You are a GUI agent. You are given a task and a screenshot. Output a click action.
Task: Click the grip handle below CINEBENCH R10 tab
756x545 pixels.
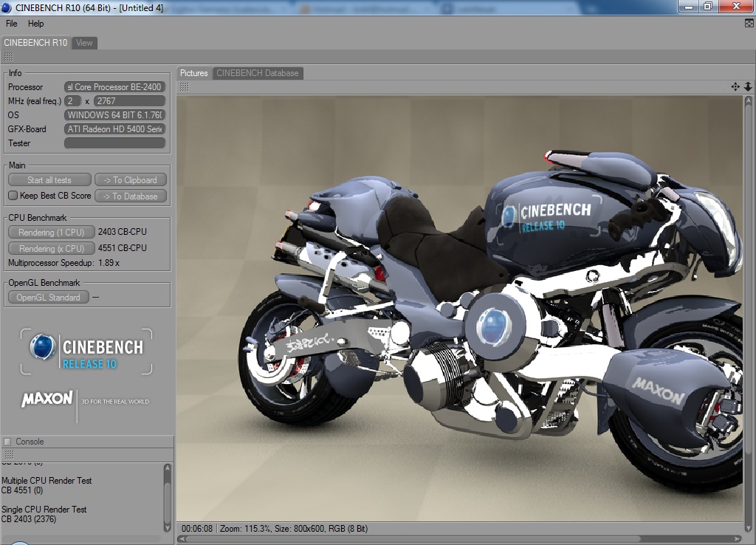click(x=9, y=57)
